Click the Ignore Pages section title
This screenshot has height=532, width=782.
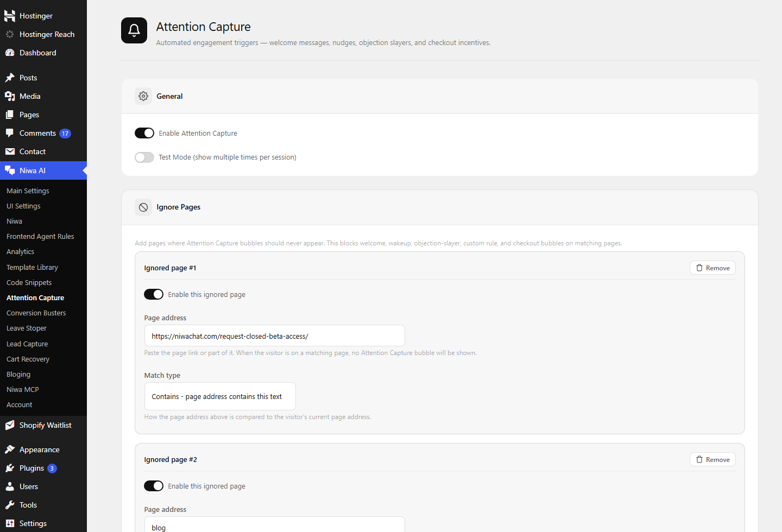178,207
